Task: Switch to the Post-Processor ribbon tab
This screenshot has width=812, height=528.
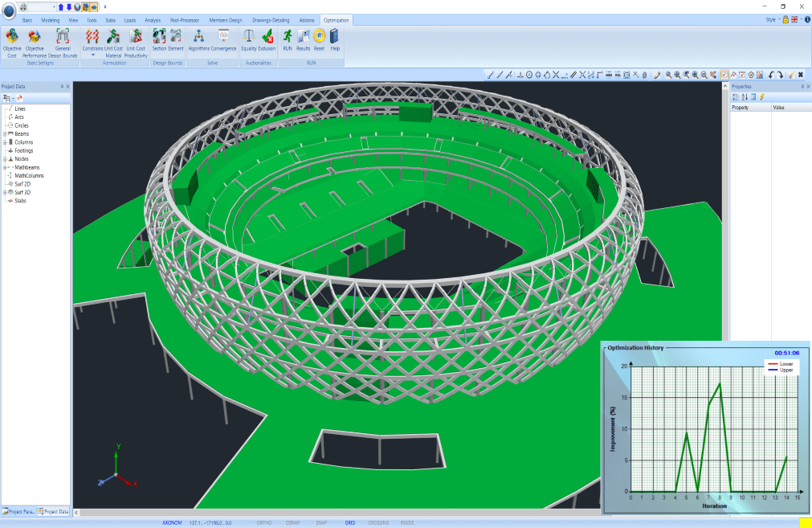Action: point(185,20)
